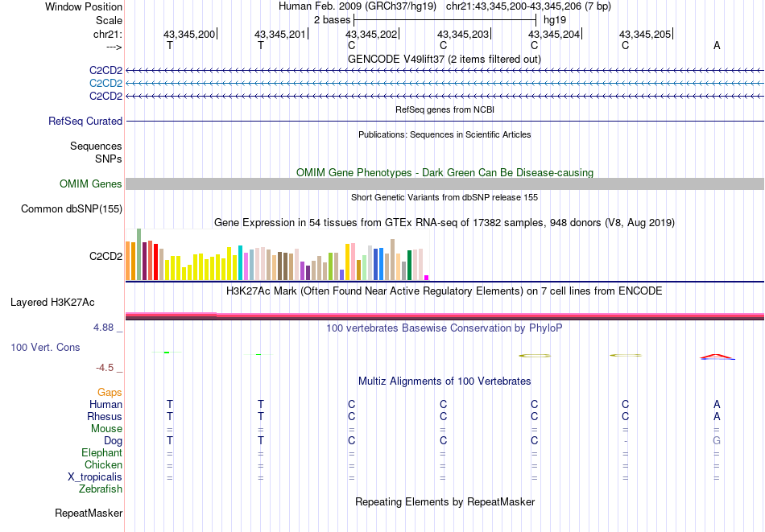Click the pink H3K27Ac signal band
Viewport: 765px width, 532px height.
[x=445, y=315]
